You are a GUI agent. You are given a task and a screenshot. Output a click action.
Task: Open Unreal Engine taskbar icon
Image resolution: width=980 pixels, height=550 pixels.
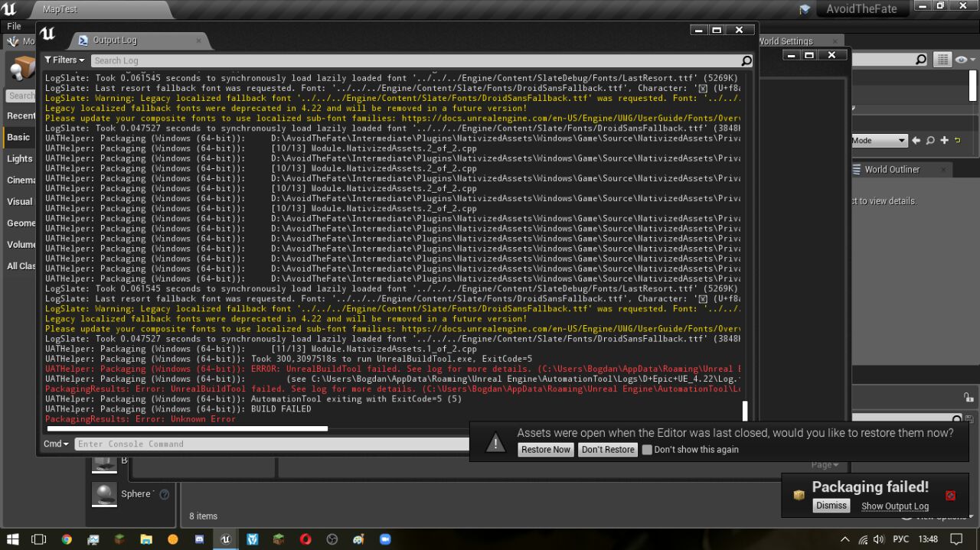[225, 539]
